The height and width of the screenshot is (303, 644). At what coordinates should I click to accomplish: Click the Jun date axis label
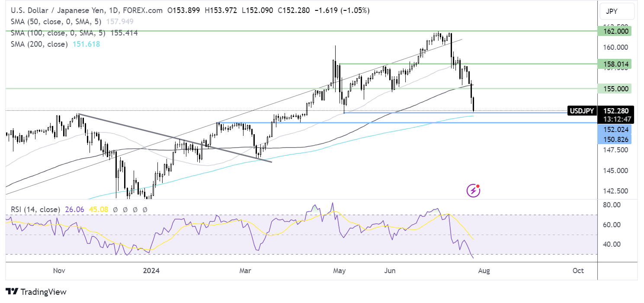tap(390, 271)
